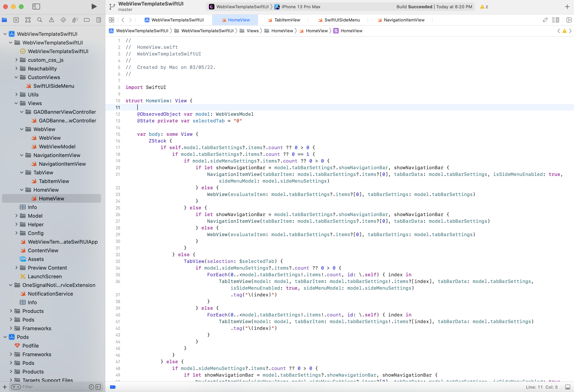Run the project with the Play button
The height and width of the screenshot is (392, 574).
(x=94, y=7)
